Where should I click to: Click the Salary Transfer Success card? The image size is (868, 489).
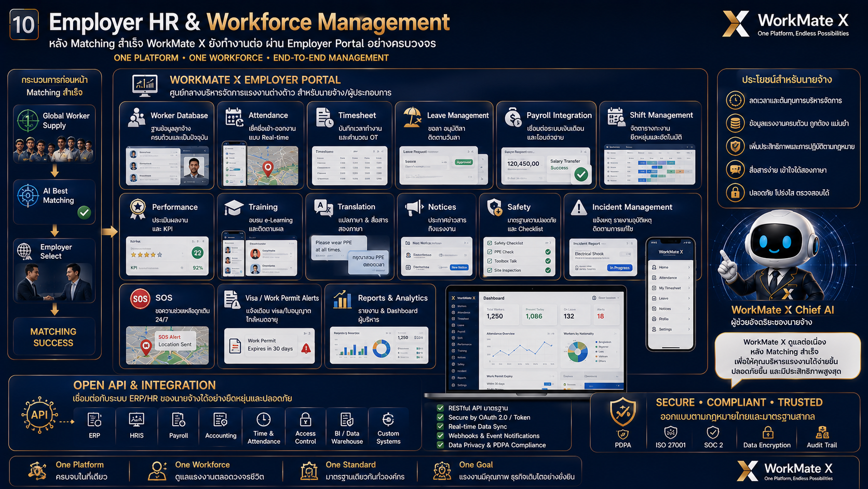pos(568,169)
